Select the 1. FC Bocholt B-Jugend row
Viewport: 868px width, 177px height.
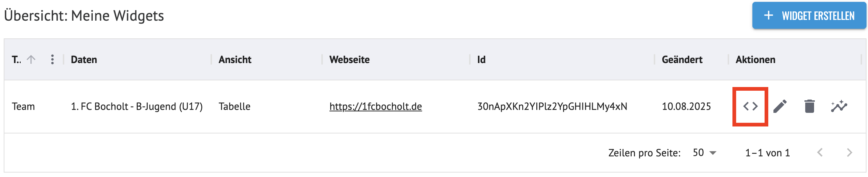435,107
